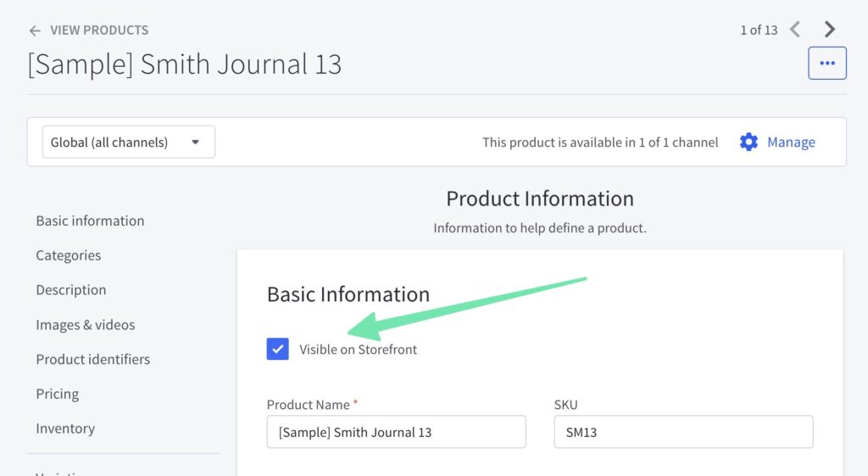Image resolution: width=868 pixels, height=476 pixels.
Task: Go to the previous product arrow
Action: (x=795, y=30)
